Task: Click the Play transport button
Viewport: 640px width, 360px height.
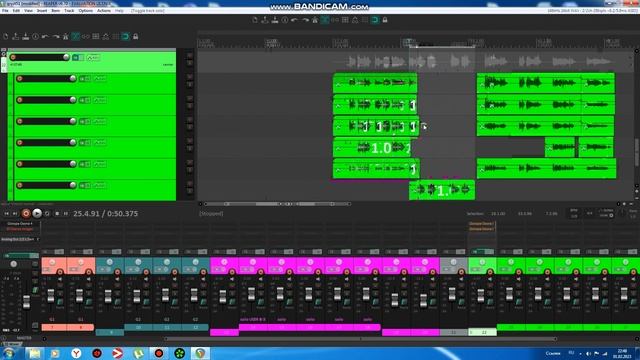Action: (x=37, y=213)
